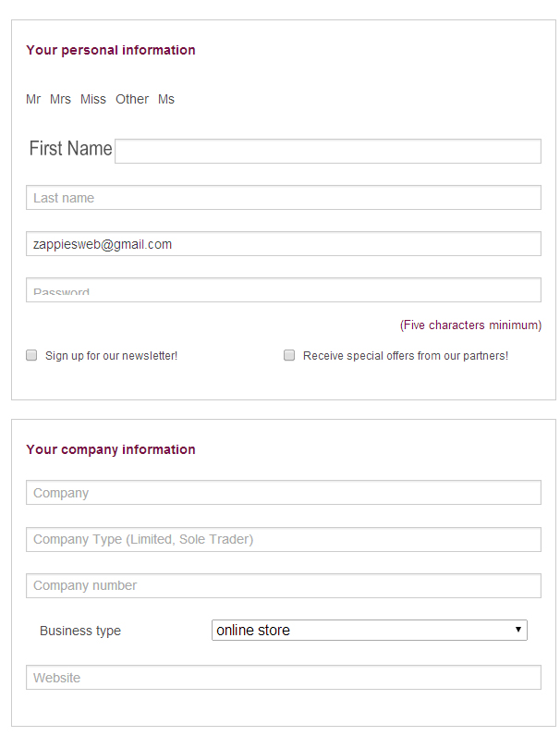The image size is (560, 736).
Task: Focus the Last name field
Action: 283,198
